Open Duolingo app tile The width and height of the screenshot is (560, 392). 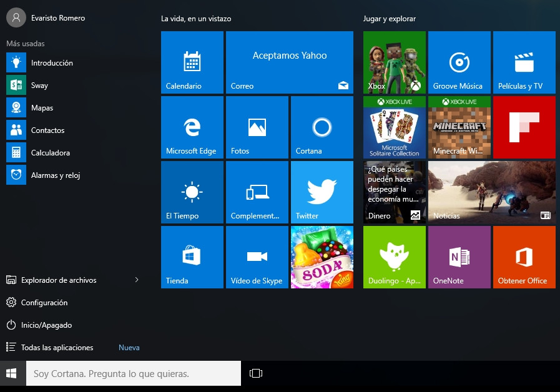pos(394,257)
